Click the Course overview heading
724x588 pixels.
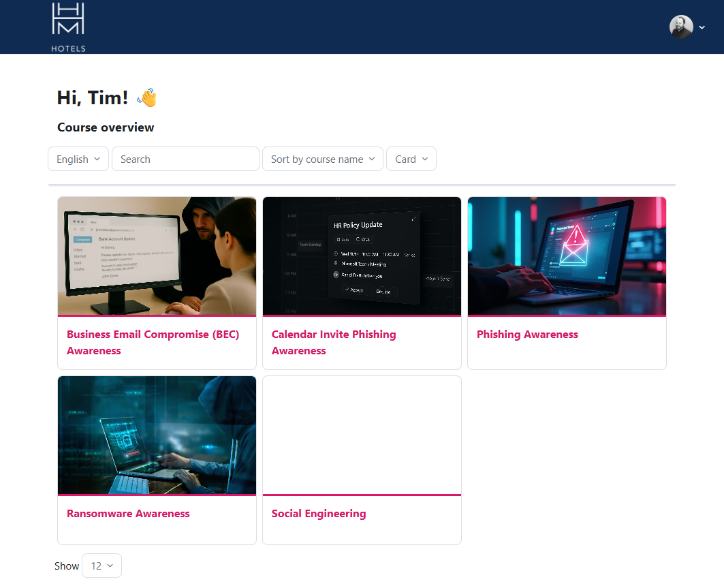[x=106, y=127]
